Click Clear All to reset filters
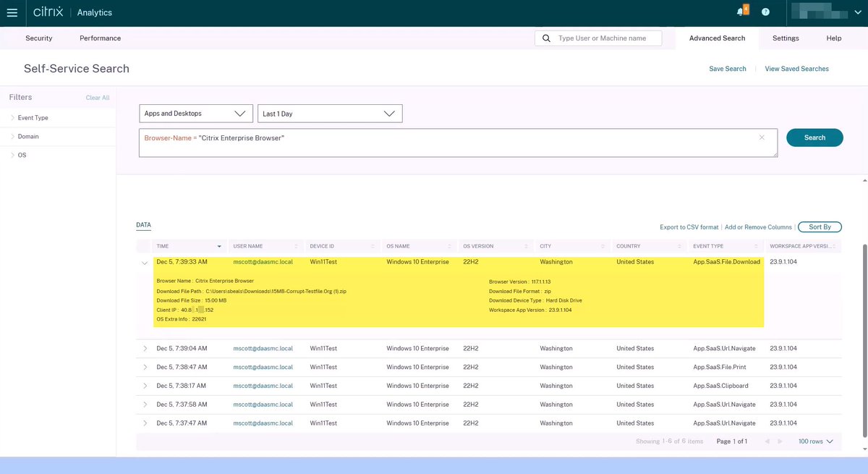The height and width of the screenshot is (474, 868). click(98, 96)
